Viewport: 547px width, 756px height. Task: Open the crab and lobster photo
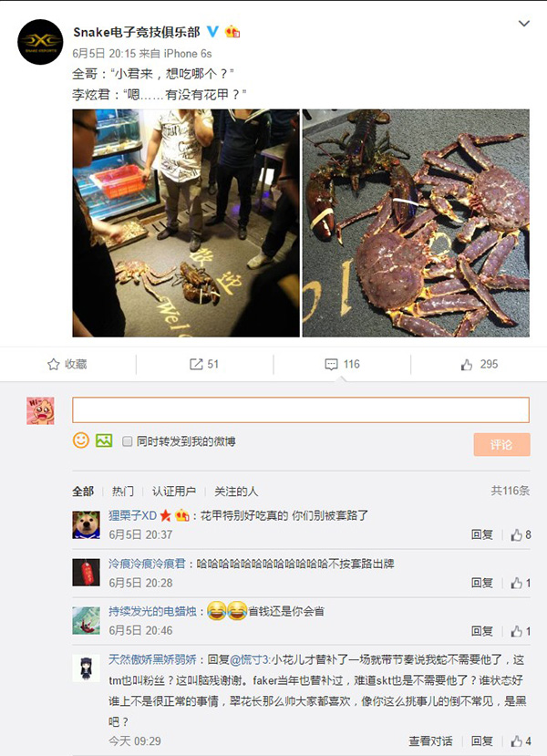coord(416,223)
